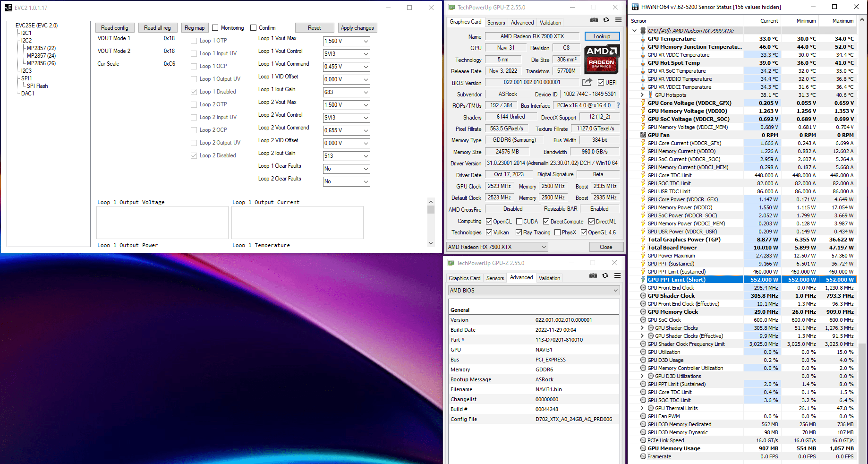Click the camera icon in lower GPU-Z window

click(x=593, y=275)
